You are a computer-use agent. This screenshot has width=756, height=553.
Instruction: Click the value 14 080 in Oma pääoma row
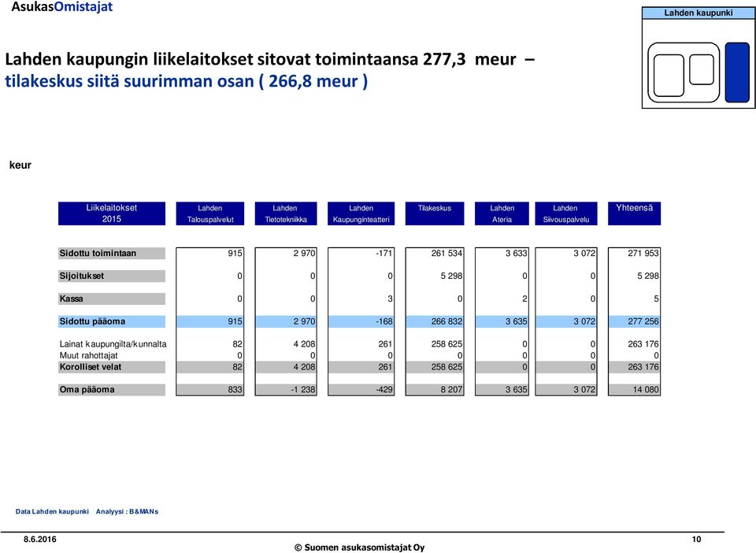click(x=646, y=390)
